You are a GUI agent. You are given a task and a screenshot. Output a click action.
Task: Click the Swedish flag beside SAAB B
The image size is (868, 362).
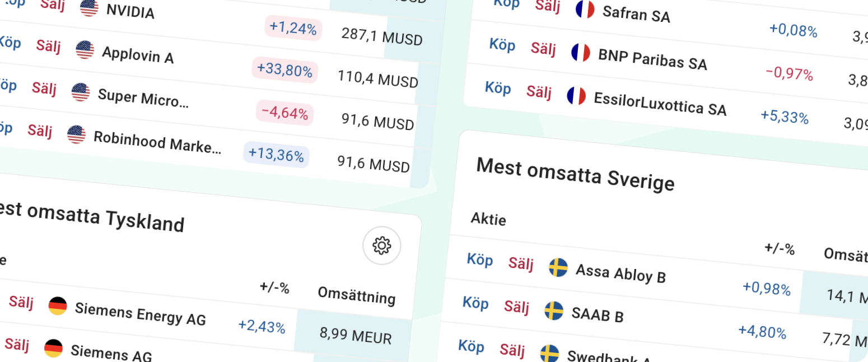pos(554,310)
